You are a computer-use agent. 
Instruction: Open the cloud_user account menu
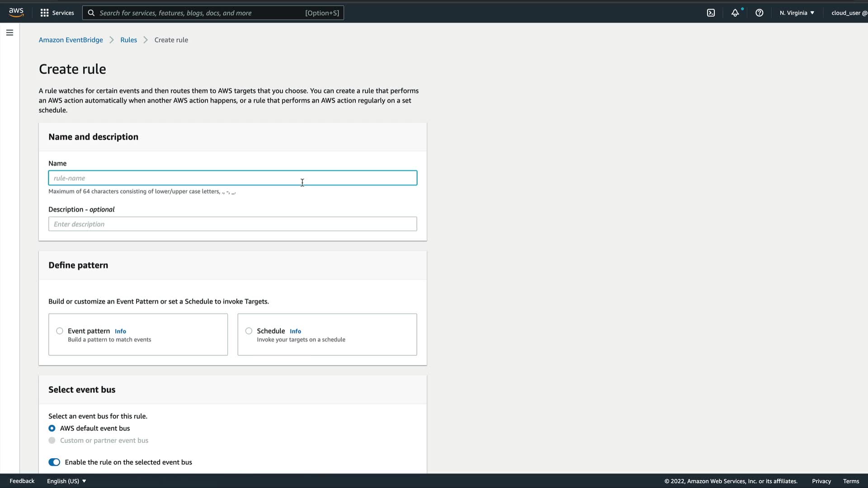pyautogui.click(x=849, y=13)
